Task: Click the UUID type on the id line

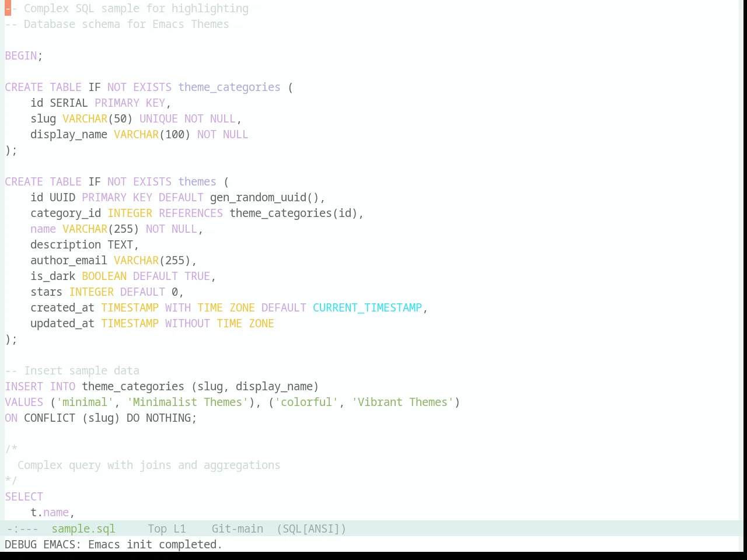Action: pyautogui.click(x=62, y=197)
